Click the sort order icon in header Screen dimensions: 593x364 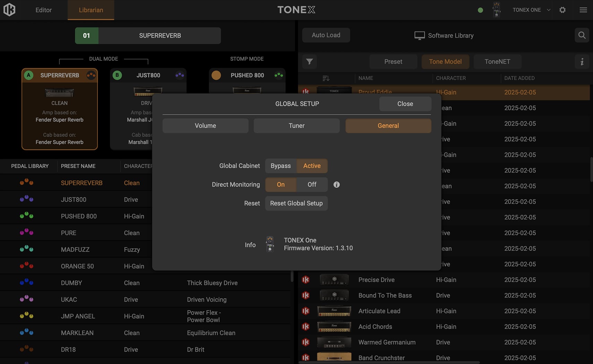tap(326, 78)
